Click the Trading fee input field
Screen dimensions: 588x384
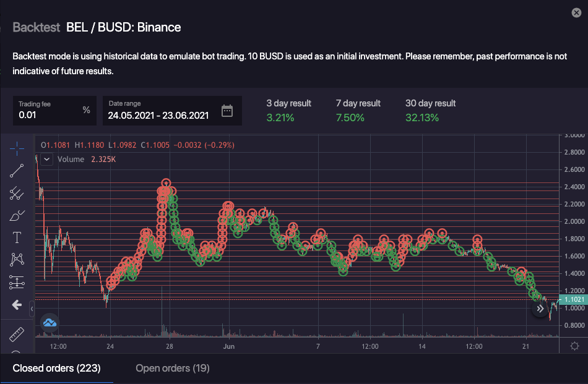(48, 114)
